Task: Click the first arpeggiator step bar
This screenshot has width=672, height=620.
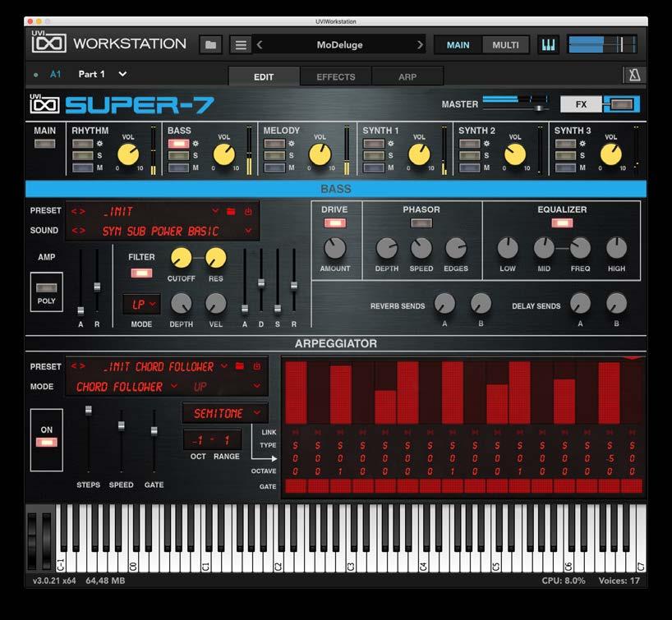Action: pos(296,393)
